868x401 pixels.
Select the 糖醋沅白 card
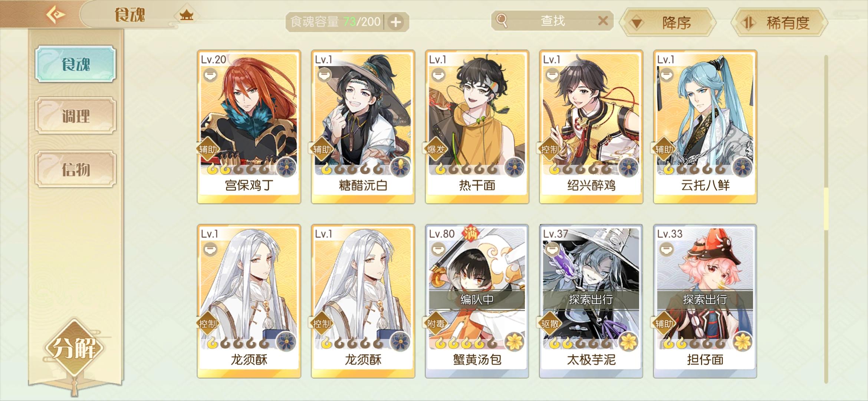(x=363, y=127)
